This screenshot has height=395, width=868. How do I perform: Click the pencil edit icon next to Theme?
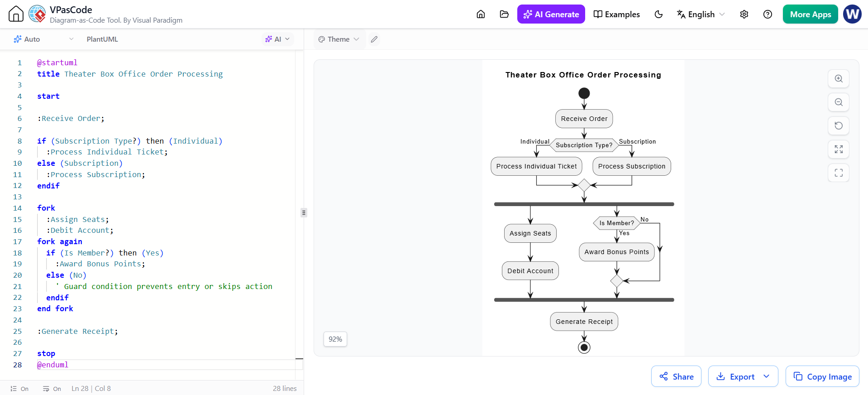pyautogui.click(x=374, y=39)
